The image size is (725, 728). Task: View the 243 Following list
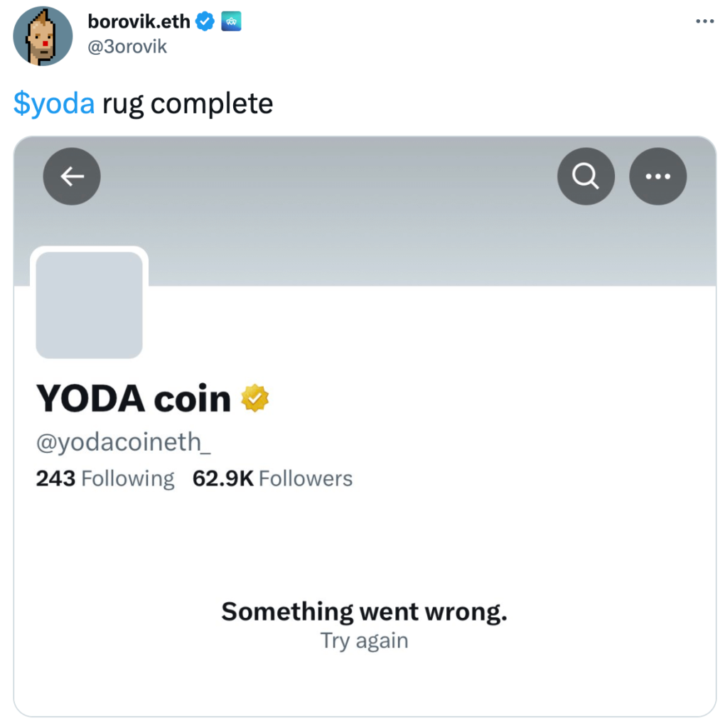coord(104,478)
